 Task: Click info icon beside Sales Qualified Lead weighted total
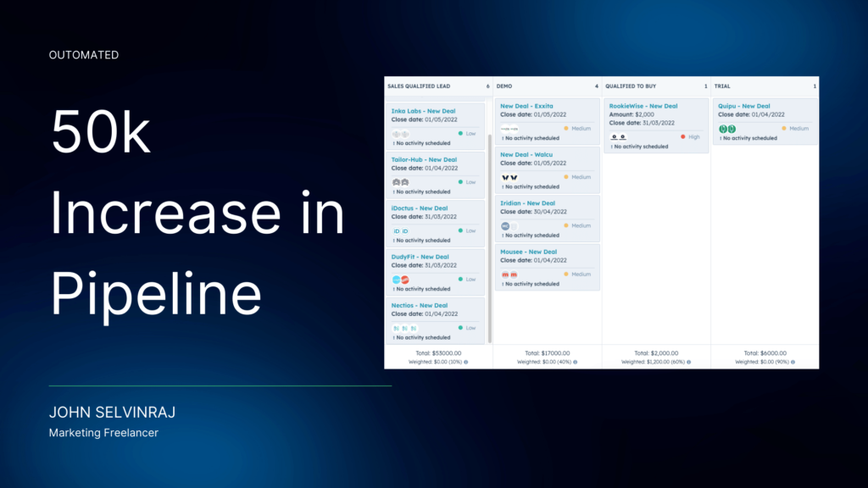pyautogui.click(x=465, y=362)
